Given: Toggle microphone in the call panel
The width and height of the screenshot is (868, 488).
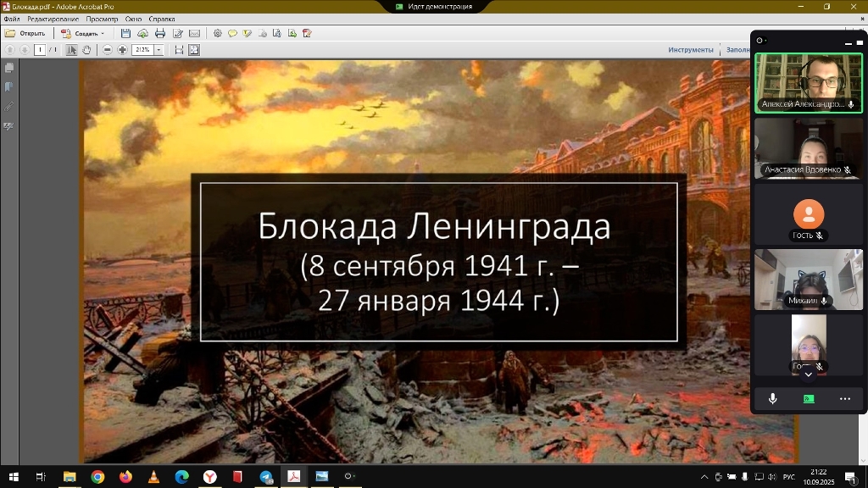Looking at the screenshot, I should tap(772, 398).
